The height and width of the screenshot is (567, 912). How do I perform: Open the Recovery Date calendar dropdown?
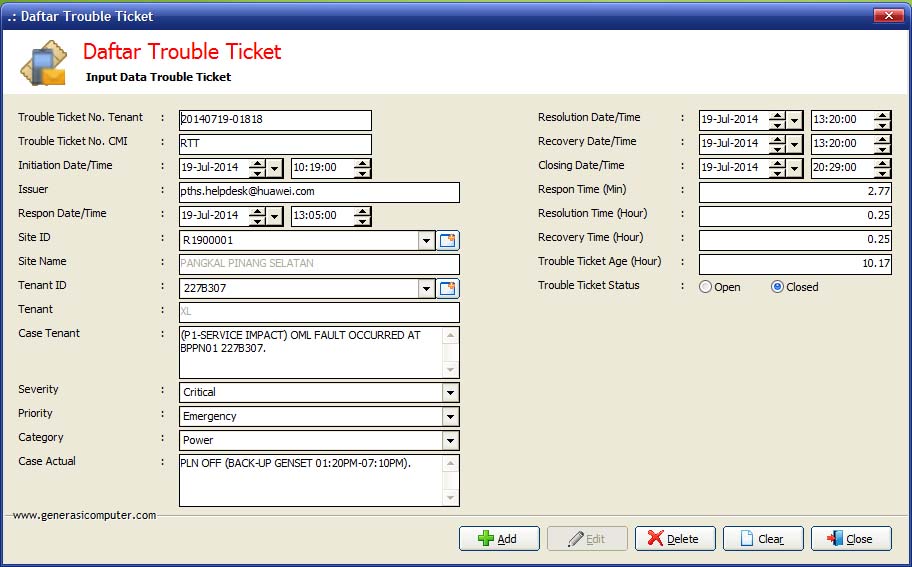click(x=795, y=144)
